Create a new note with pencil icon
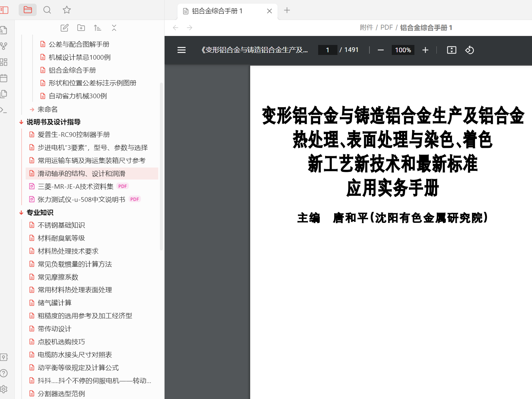 65,28
